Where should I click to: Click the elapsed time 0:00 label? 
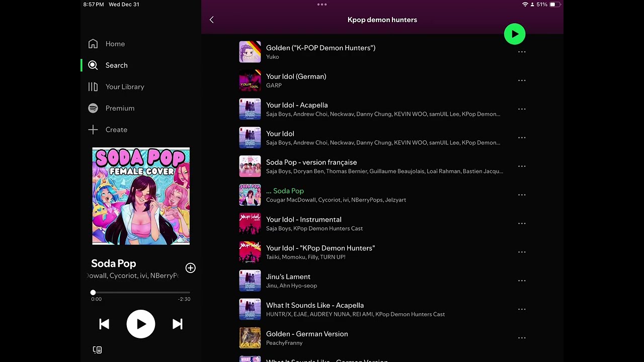(96, 299)
